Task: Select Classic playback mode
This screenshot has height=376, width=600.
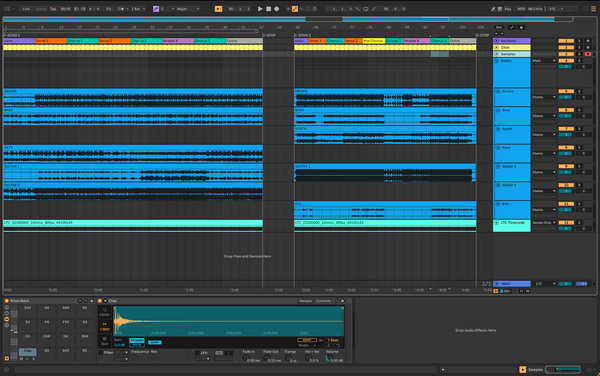Action: point(104,312)
